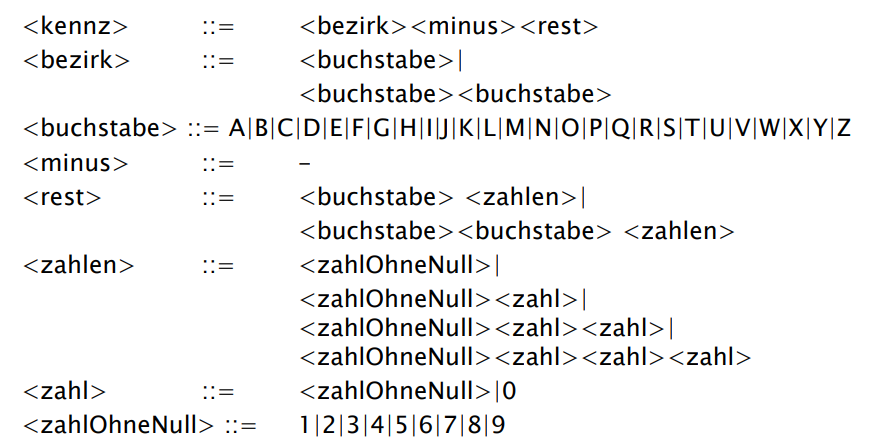The width and height of the screenshot is (890, 446).
Task: Select letter A in the alphabet list
Action: point(236,128)
